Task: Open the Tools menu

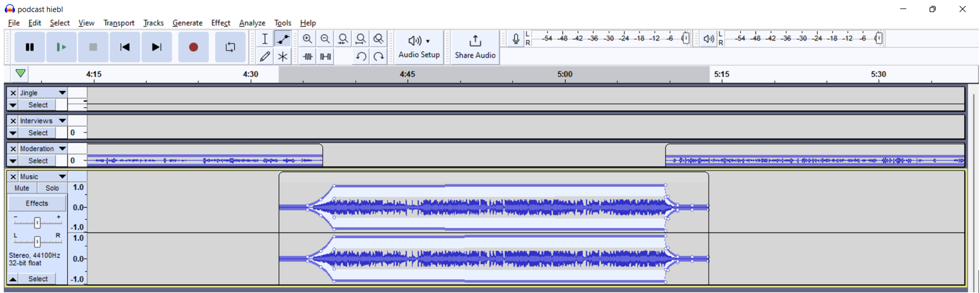Action: coord(283,23)
